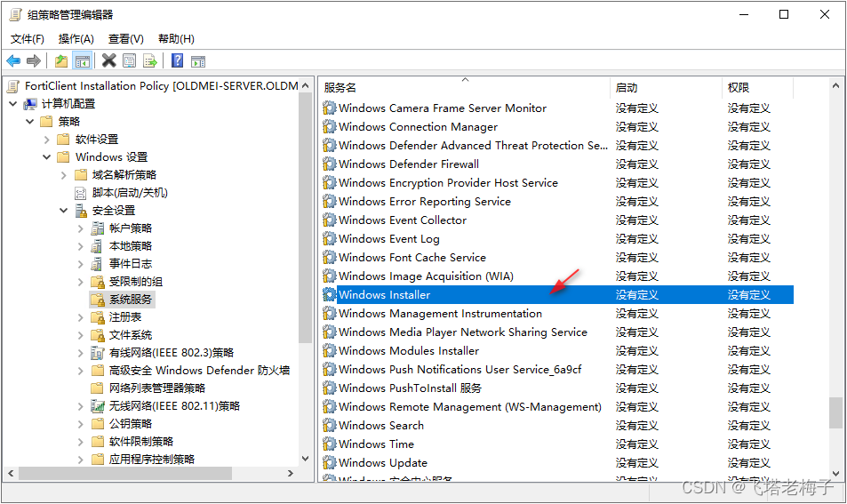Collapse the 安全设置 tree node
847x504 pixels.
coord(64,211)
